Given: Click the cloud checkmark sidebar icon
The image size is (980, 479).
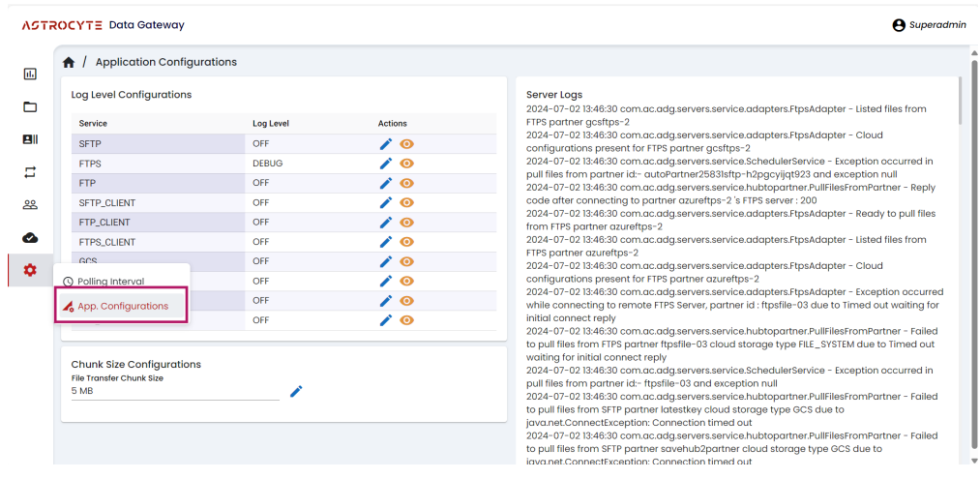Looking at the screenshot, I should coord(30,237).
